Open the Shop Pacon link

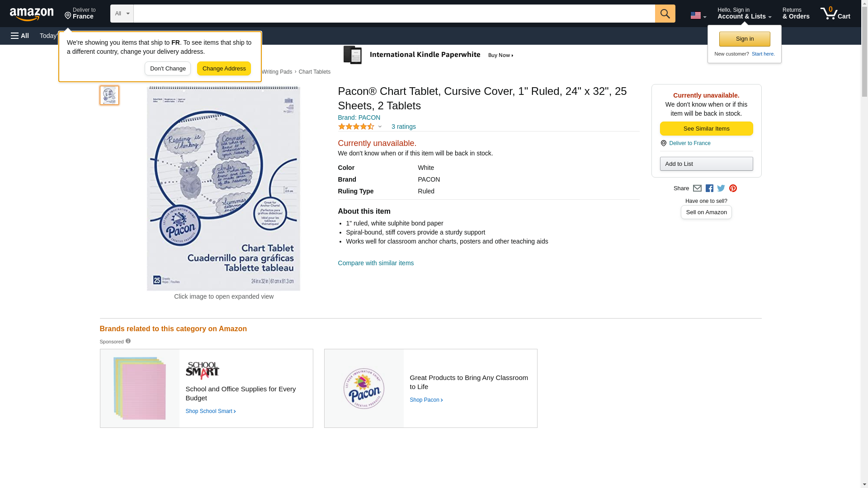(426, 400)
